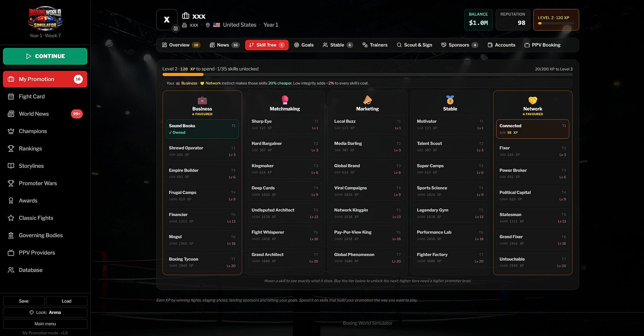
Task: Click the Business briefcase category icon
Action: [x=202, y=100]
